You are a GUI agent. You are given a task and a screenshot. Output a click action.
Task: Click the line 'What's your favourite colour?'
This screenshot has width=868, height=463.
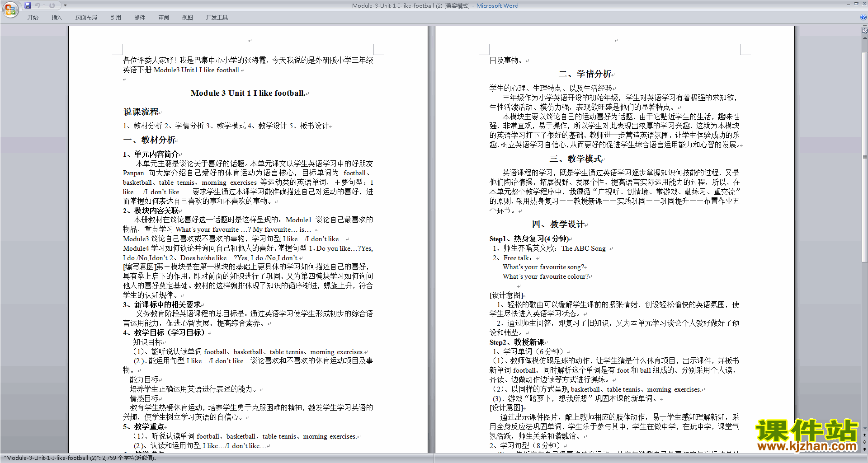(x=546, y=276)
